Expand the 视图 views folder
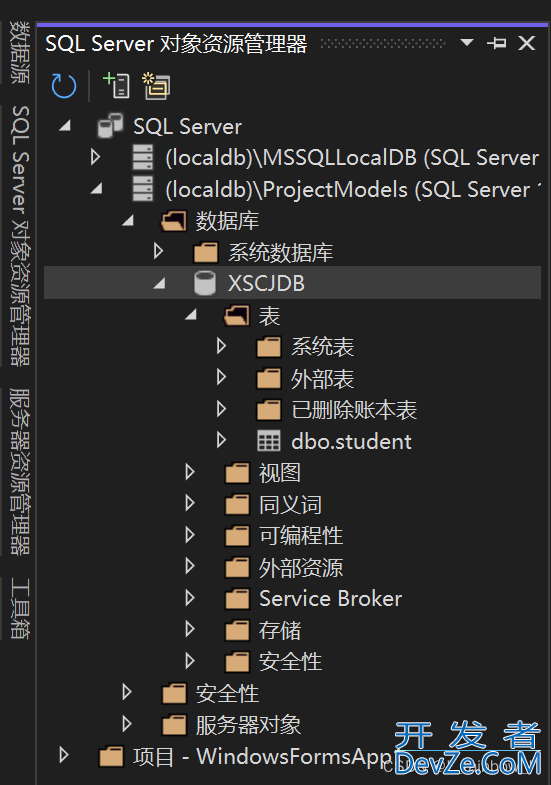551x785 pixels. [190, 472]
